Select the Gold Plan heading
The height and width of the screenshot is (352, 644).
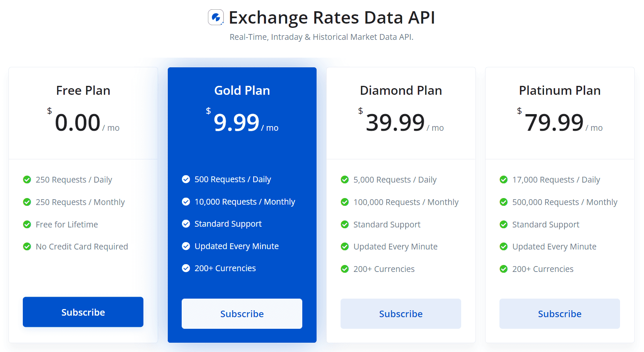[x=242, y=91]
